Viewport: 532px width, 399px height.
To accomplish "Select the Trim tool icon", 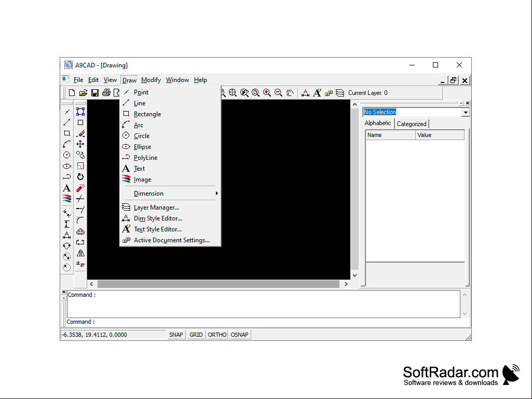I will point(80,199).
